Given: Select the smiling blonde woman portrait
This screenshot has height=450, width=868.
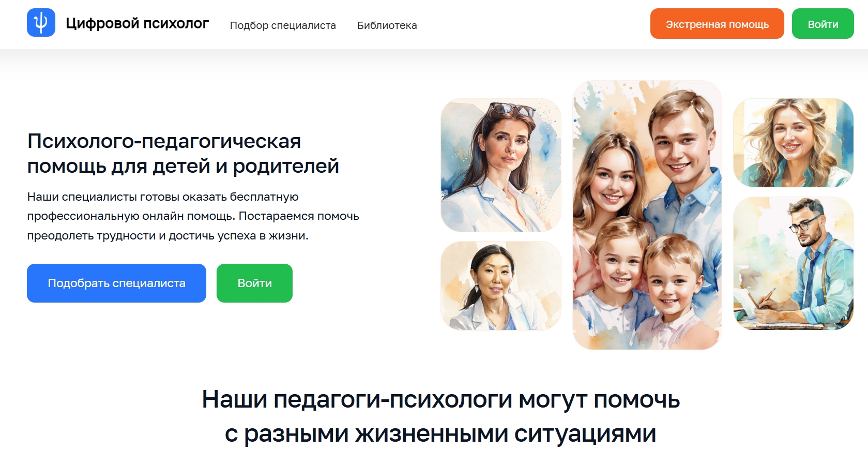Looking at the screenshot, I should coord(793,143).
